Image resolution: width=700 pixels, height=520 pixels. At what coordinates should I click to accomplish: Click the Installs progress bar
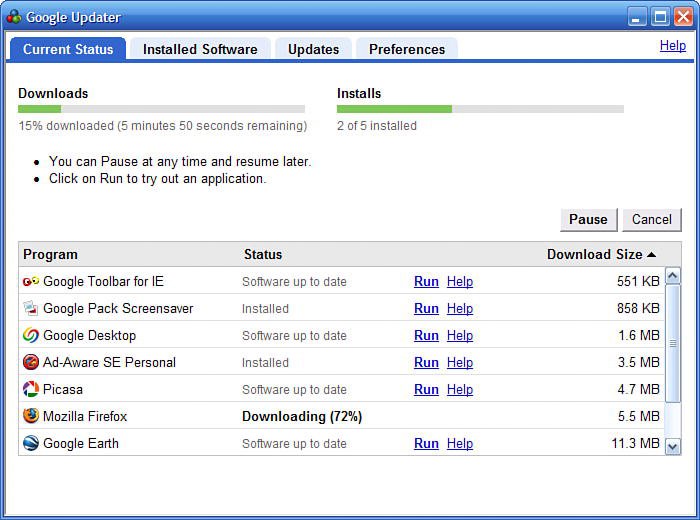pos(480,109)
